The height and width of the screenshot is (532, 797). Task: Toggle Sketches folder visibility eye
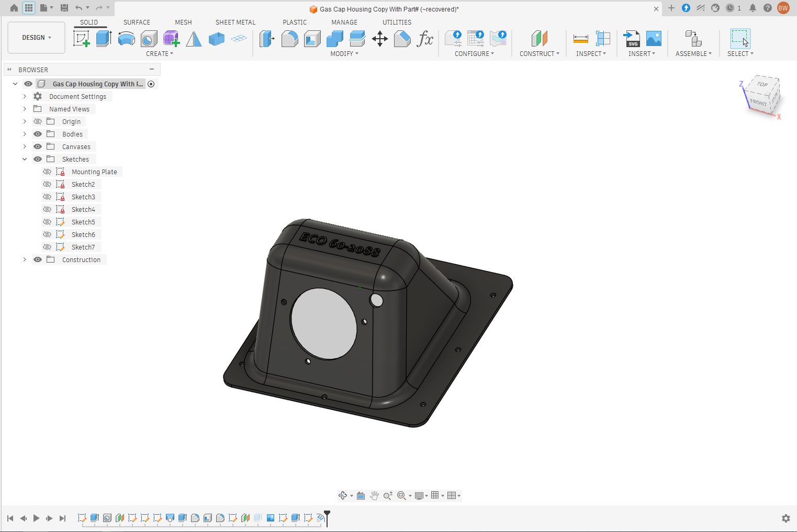coord(38,159)
